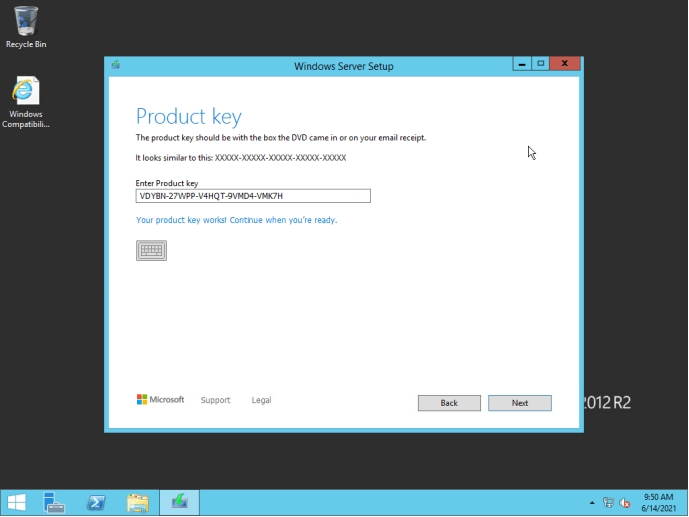Click the setup window title-bar icon
Screen dimensions: 689x517
[116, 65]
